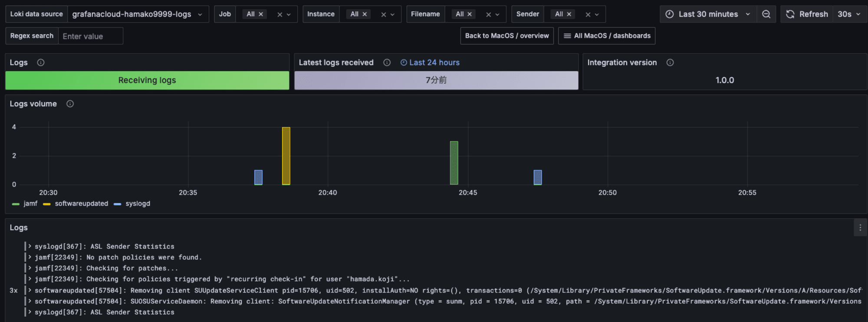Expand the Sender filter dropdown chevron
Image resolution: width=868 pixels, height=322 pixels.
coord(597,15)
